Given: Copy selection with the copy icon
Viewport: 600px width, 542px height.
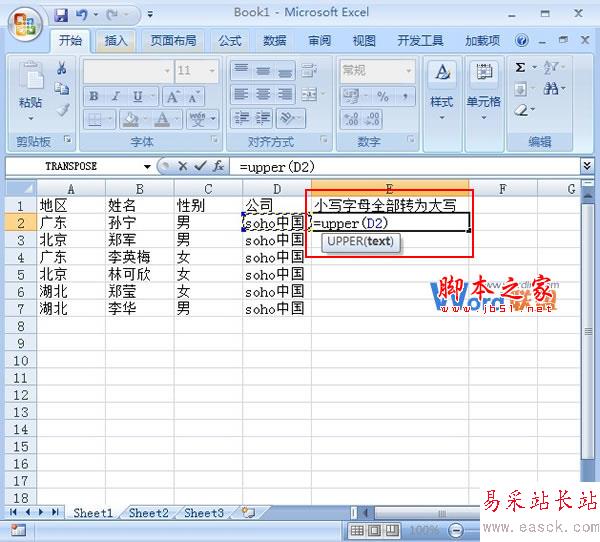Looking at the screenshot, I should pyautogui.click(x=62, y=88).
